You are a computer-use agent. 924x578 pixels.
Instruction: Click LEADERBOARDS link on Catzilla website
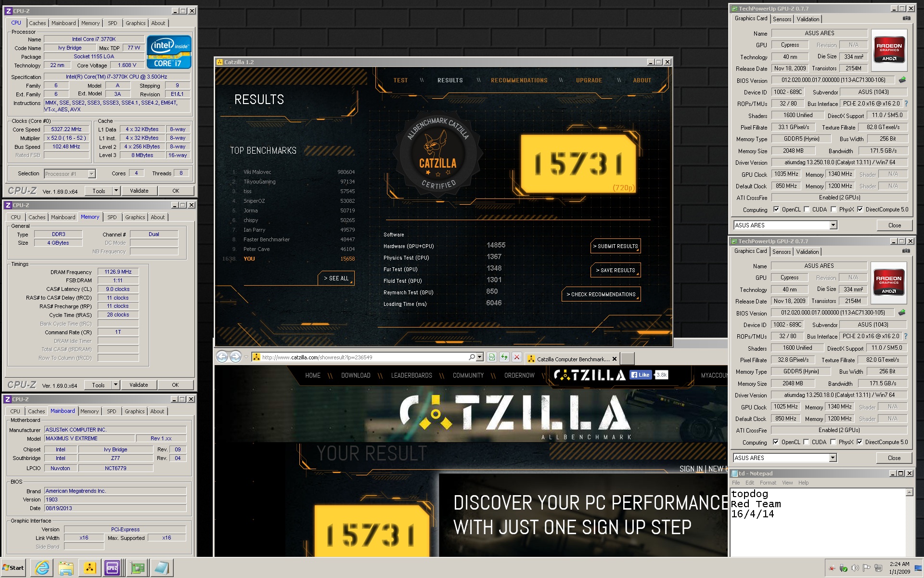[x=411, y=375]
